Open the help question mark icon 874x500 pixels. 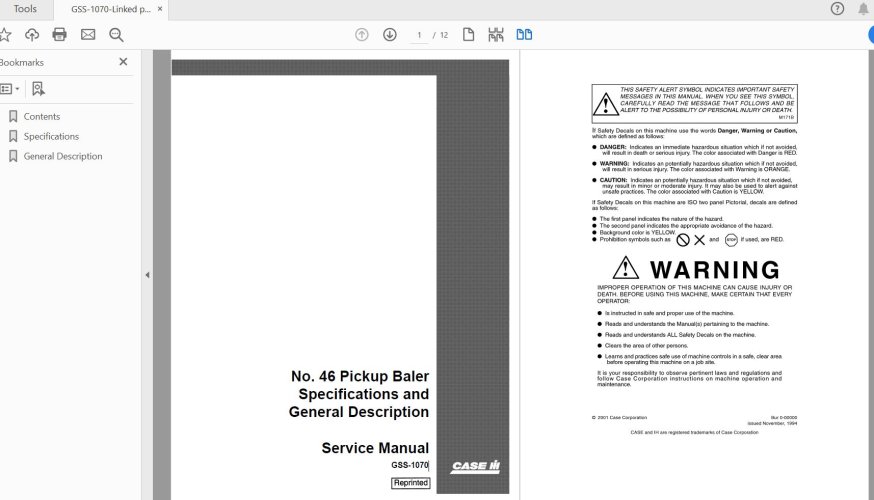(837, 9)
